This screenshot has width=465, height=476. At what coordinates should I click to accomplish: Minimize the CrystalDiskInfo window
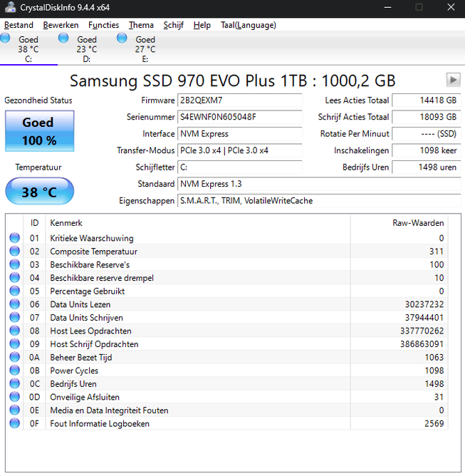point(387,7)
